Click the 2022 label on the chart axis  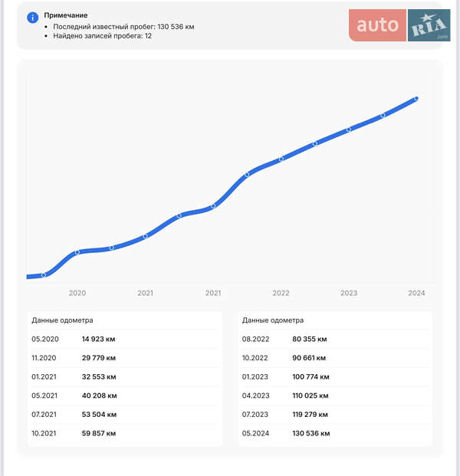281,293
